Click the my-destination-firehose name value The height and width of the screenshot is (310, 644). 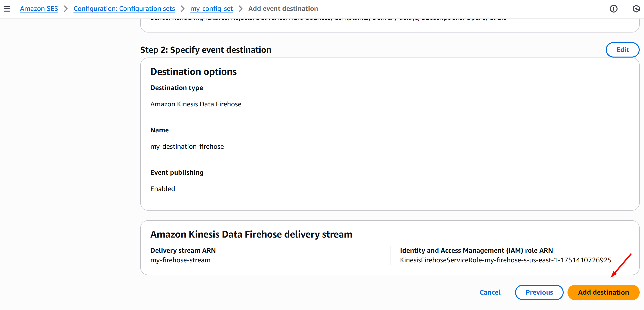187,146
